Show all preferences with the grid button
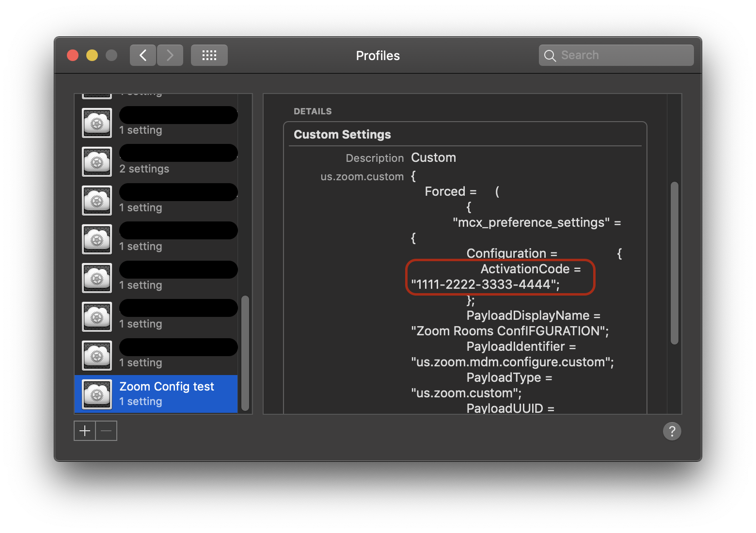The image size is (756, 533). [209, 55]
